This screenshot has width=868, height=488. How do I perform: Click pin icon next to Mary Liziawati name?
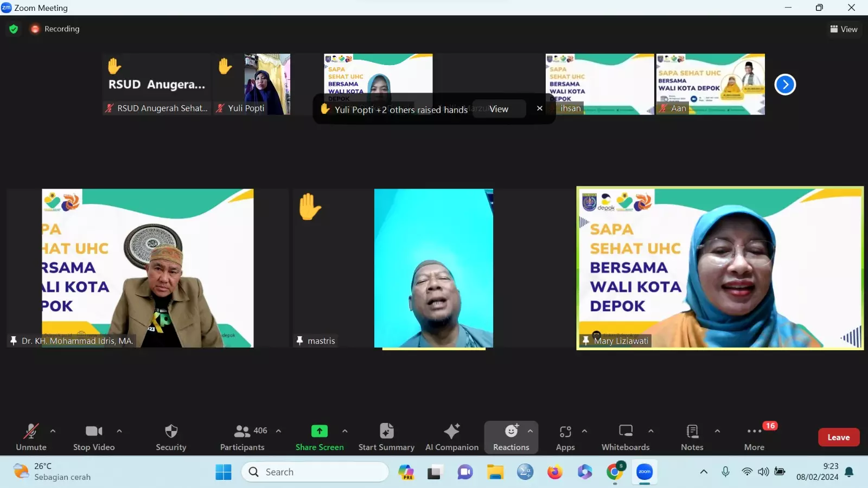tap(585, 341)
